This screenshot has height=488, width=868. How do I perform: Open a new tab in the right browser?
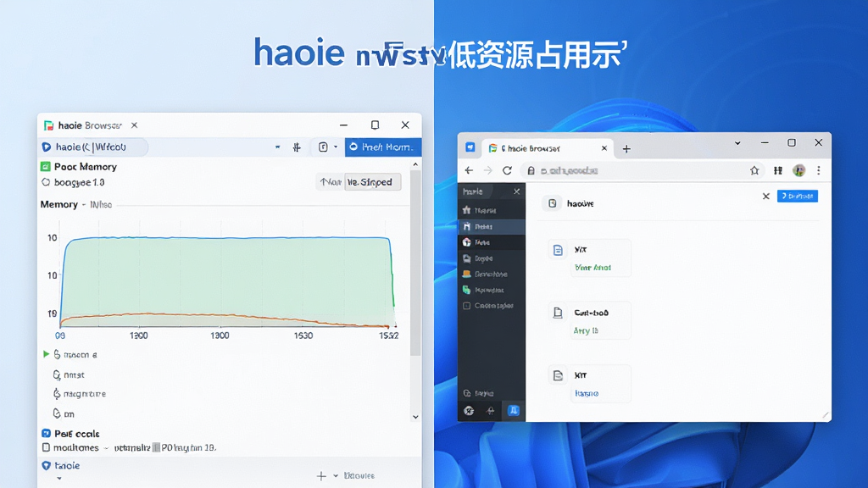point(626,149)
